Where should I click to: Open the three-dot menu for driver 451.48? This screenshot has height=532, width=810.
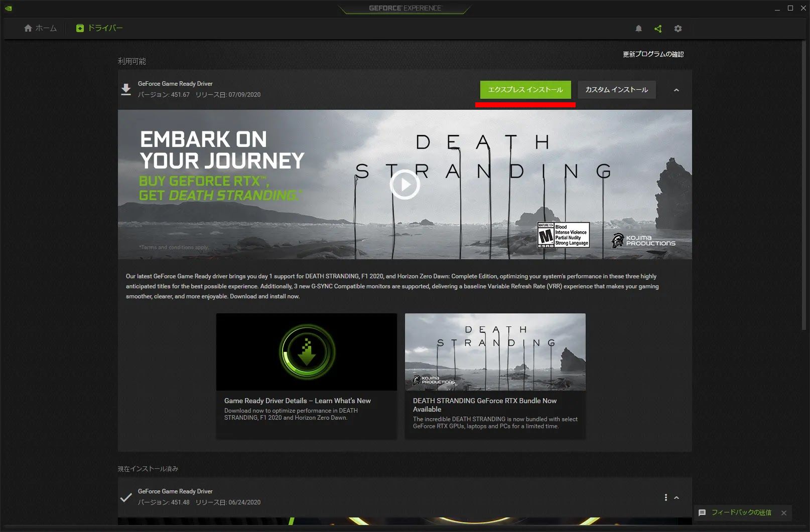coord(665,497)
